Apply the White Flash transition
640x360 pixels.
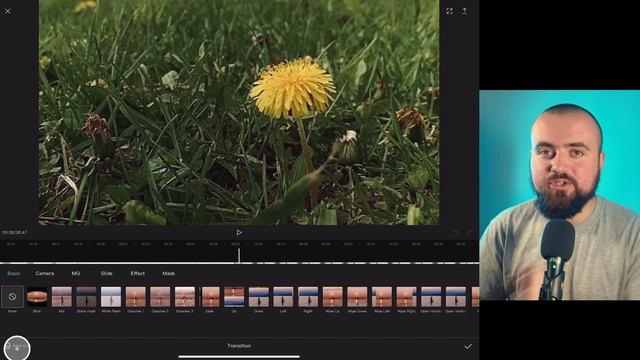tap(111, 297)
